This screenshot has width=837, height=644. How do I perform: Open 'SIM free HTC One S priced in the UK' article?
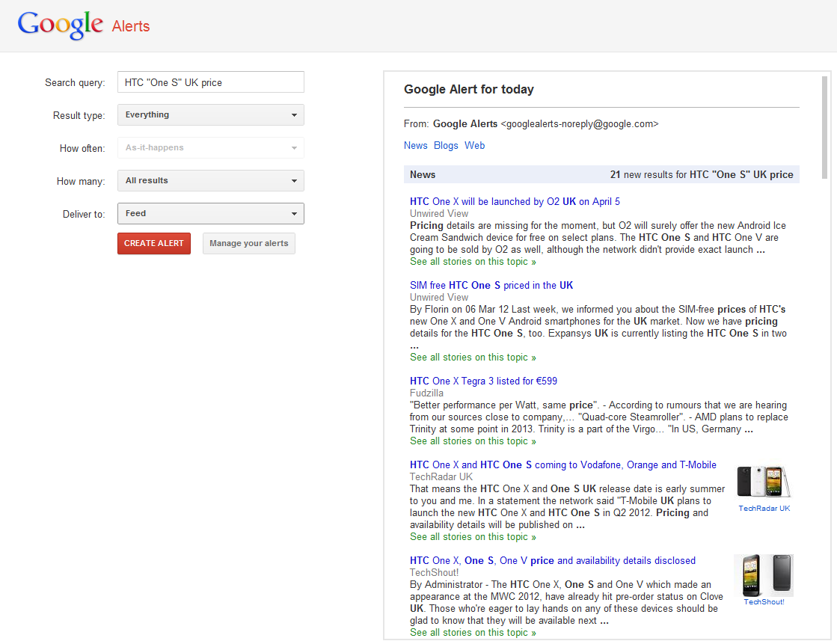coord(491,285)
